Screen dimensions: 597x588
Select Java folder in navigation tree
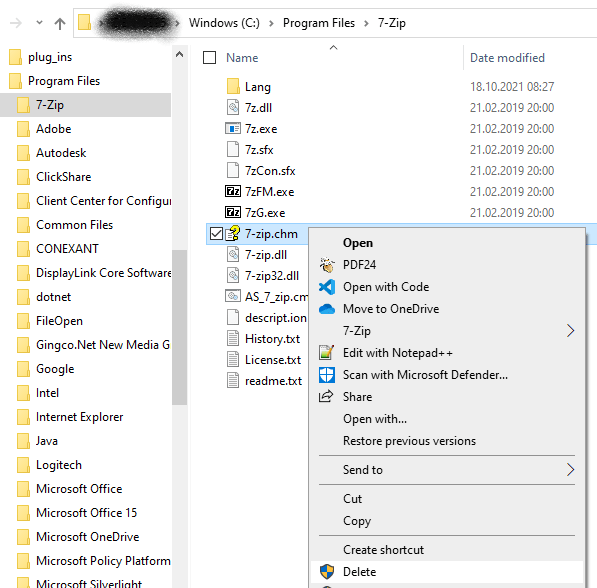47,441
